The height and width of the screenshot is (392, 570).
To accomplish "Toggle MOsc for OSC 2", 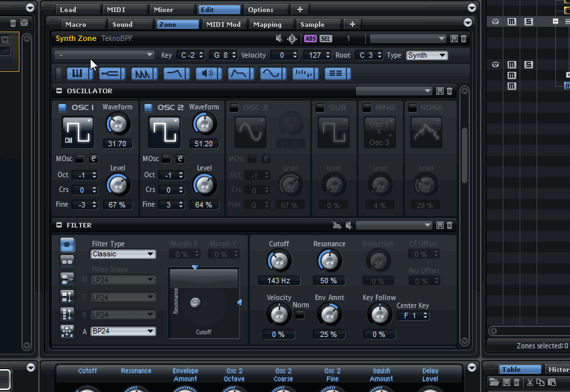I will coord(166,159).
